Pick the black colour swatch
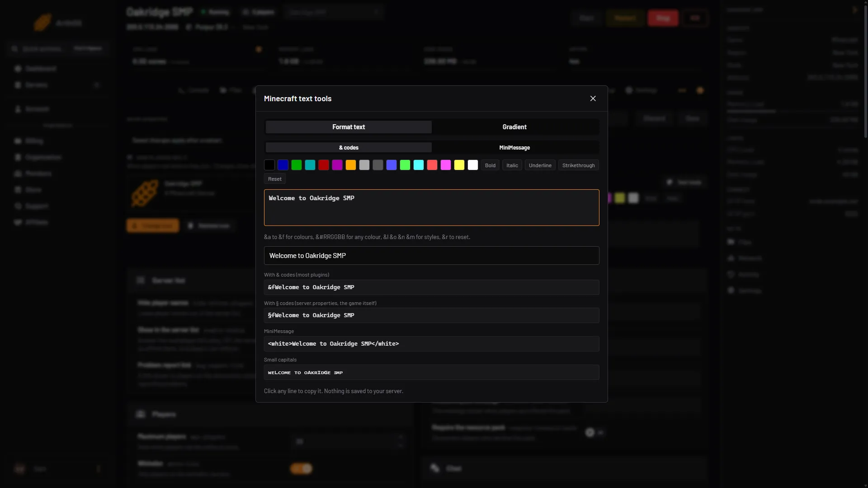Image resolution: width=868 pixels, height=488 pixels. coord(269,165)
